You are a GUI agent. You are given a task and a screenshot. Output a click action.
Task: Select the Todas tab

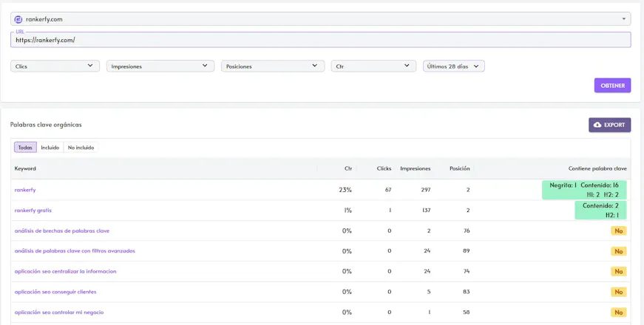(x=25, y=147)
